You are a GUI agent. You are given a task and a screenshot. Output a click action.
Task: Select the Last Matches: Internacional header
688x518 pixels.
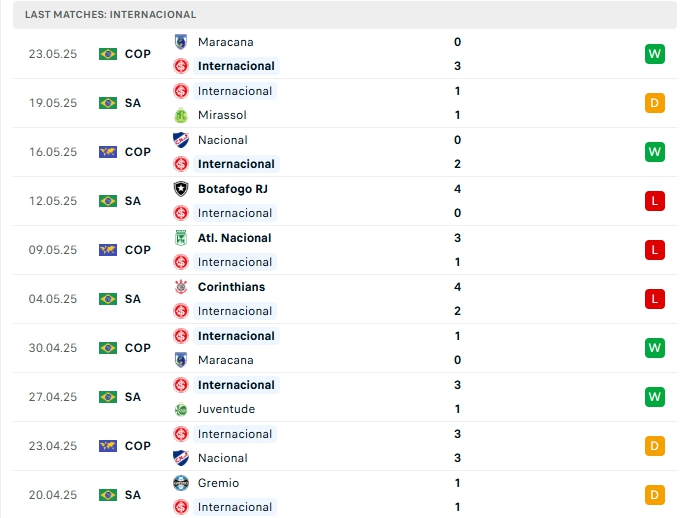pos(111,15)
